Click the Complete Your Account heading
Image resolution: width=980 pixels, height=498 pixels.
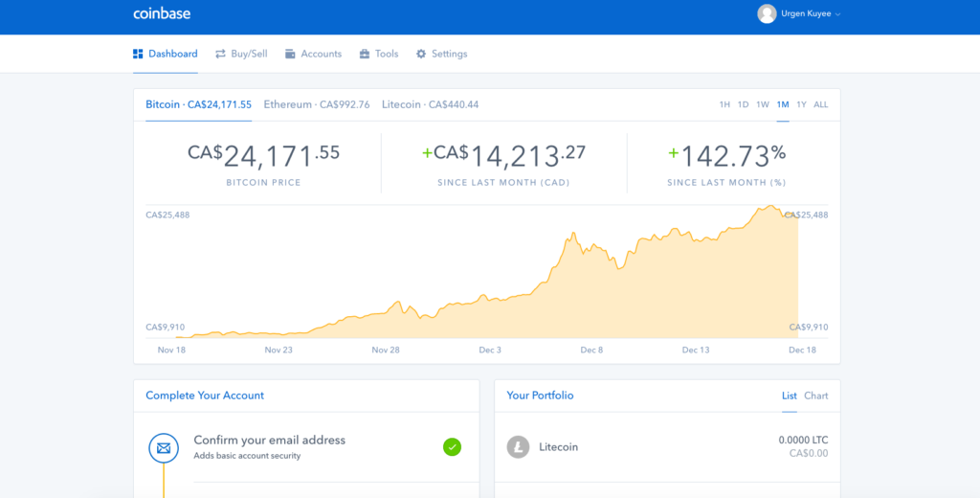click(205, 396)
